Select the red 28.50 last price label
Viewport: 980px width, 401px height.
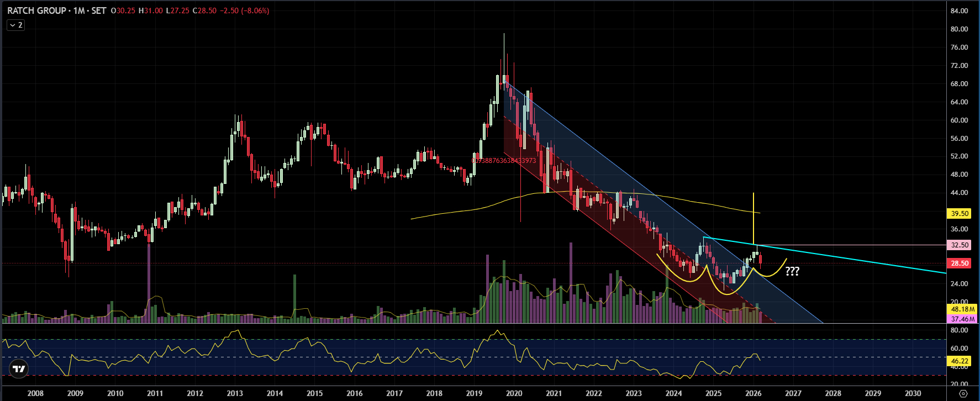960,263
